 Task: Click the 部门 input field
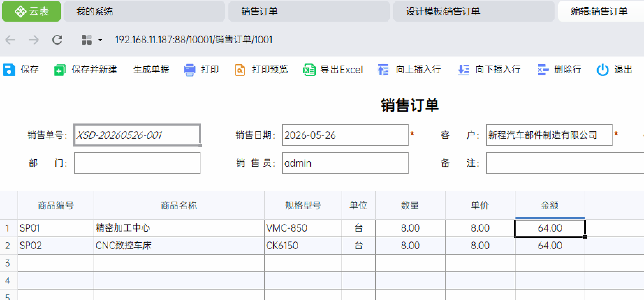[x=137, y=163]
